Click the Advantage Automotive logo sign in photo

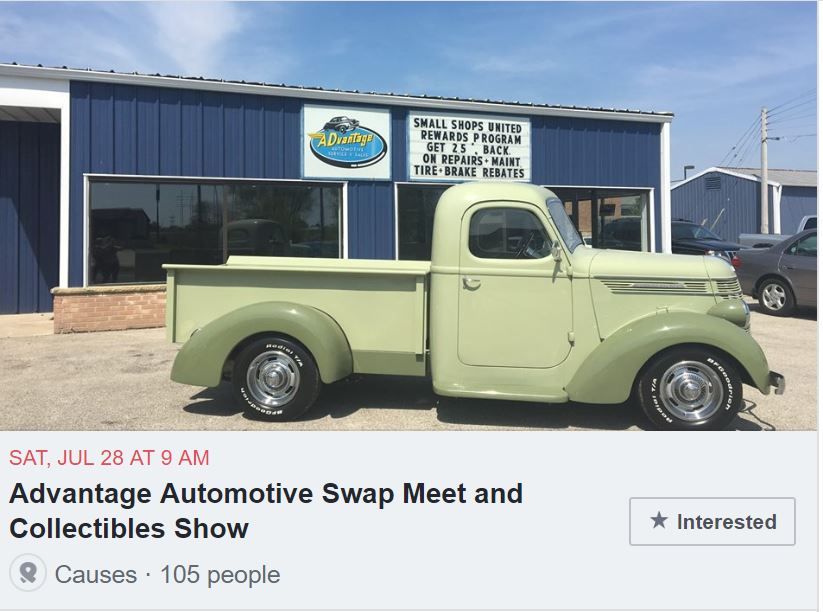point(346,142)
